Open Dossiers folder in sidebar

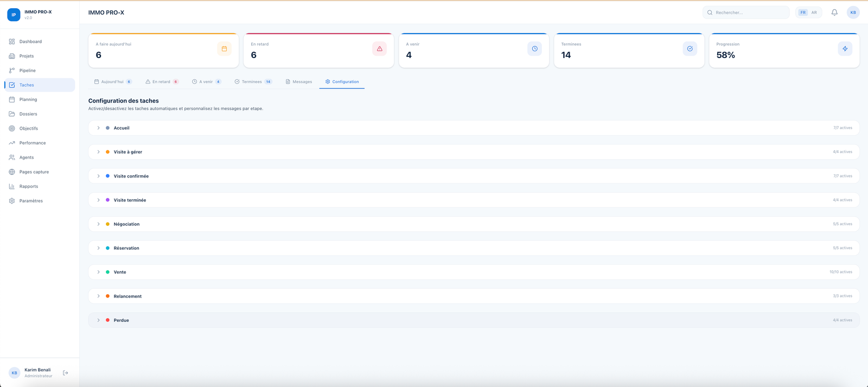point(39,114)
